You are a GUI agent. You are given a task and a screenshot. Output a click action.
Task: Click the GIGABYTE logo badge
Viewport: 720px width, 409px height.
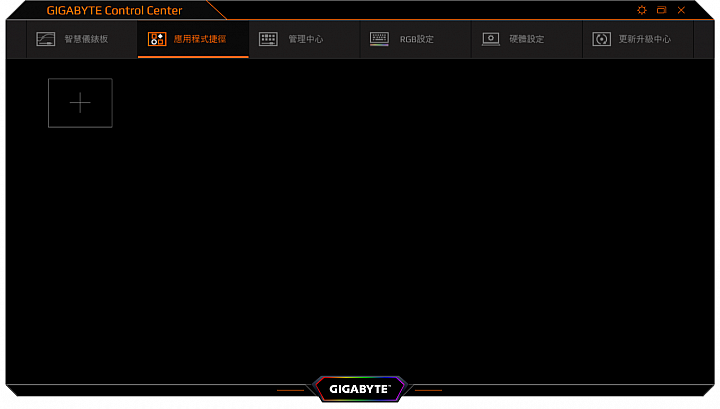point(360,389)
